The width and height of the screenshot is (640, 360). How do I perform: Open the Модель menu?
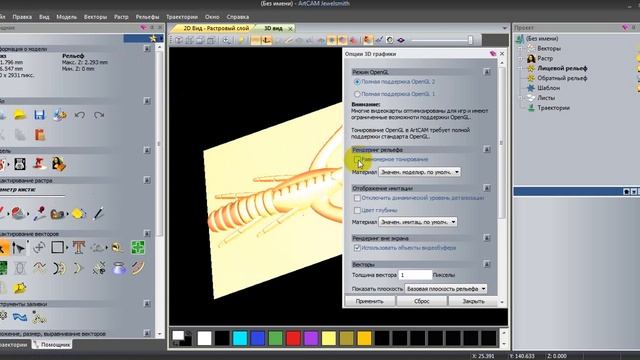pyautogui.click(x=67, y=17)
